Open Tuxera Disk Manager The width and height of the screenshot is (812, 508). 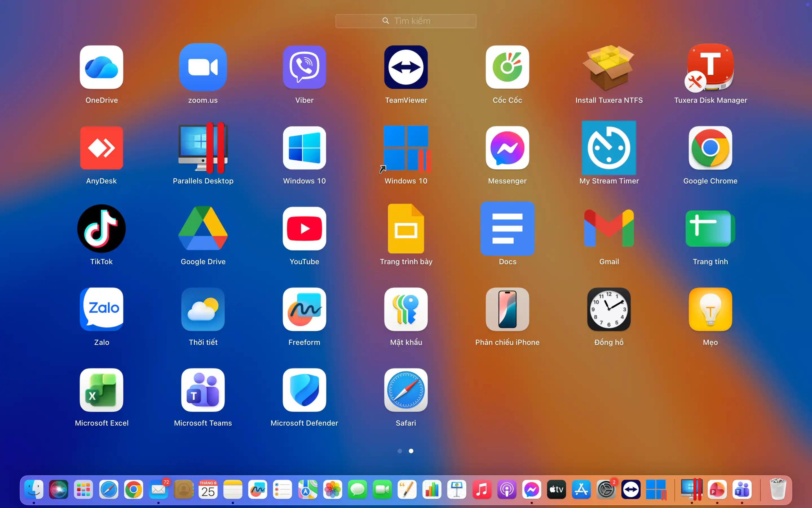(x=710, y=67)
